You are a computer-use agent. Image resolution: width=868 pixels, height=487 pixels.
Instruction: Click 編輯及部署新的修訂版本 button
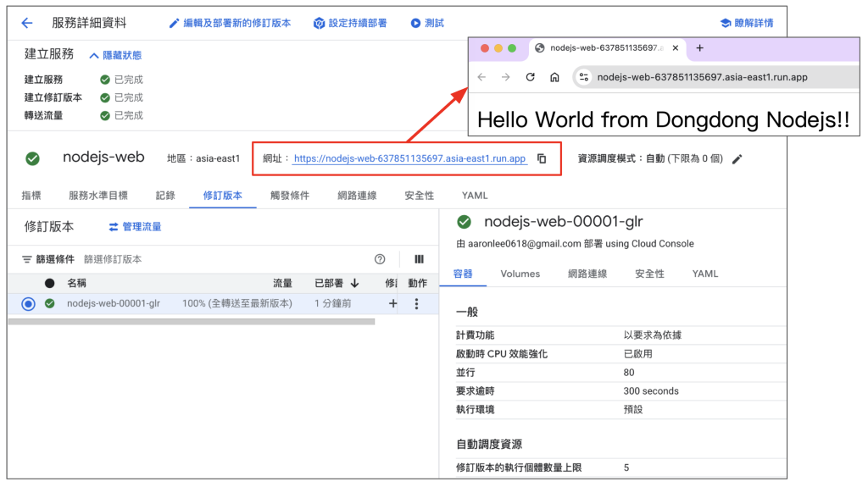pos(230,23)
